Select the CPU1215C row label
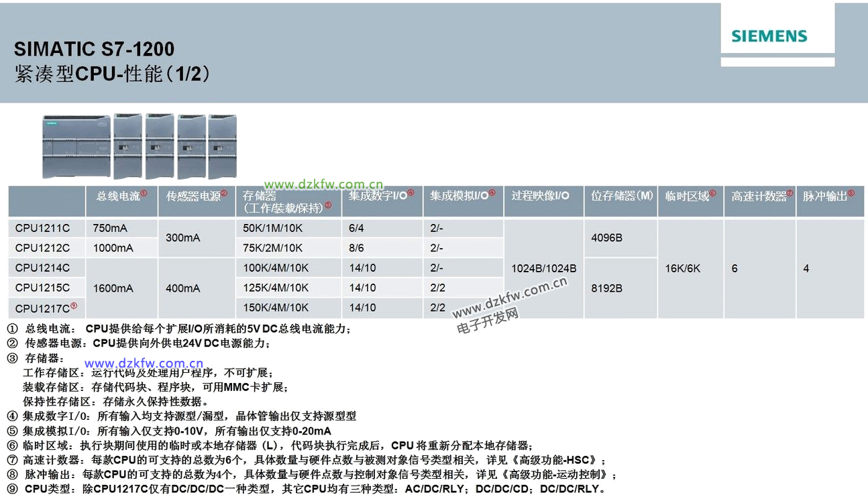The image size is (868, 501). pyautogui.click(x=42, y=288)
